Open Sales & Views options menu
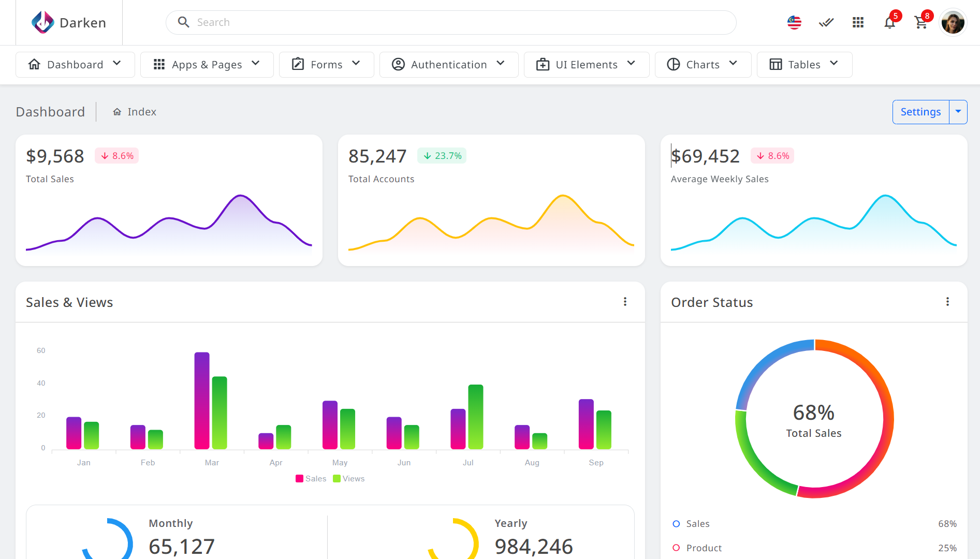Image resolution: width=980 pixels, height=559 pixels. tap(625, 302)
